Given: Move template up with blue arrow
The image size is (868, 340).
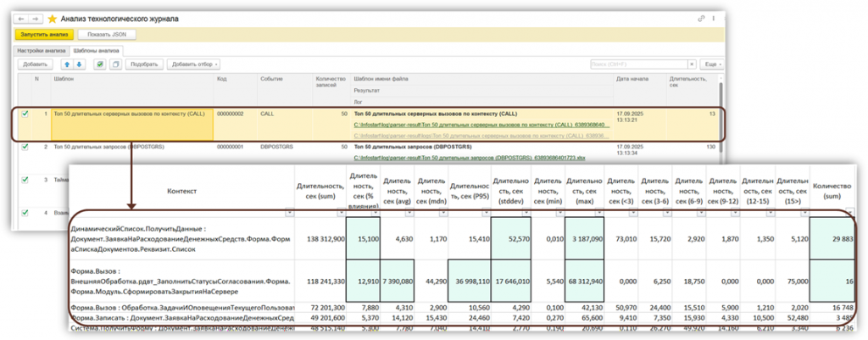Looking at the screenshot, I should [x=69, y=64].
